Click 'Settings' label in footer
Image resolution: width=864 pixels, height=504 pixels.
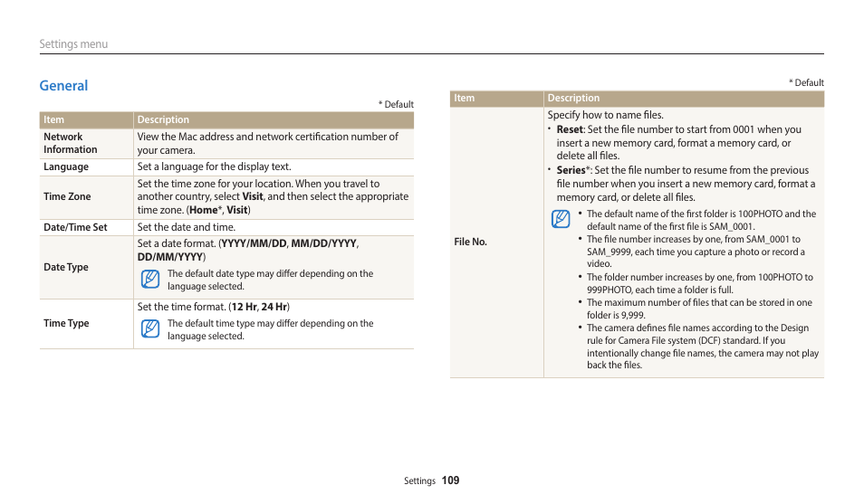[419, 480]
